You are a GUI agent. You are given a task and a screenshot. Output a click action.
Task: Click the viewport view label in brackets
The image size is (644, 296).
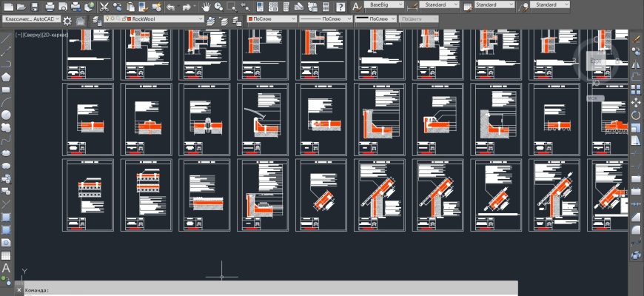click(42, 34)
